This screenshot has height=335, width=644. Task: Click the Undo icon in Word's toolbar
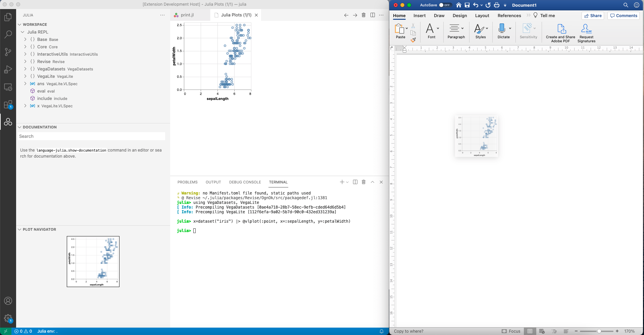tap(476, 5)
